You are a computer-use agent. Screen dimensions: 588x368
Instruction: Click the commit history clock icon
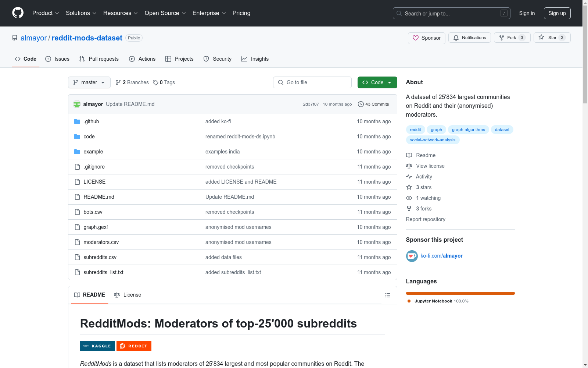(361, 104)
